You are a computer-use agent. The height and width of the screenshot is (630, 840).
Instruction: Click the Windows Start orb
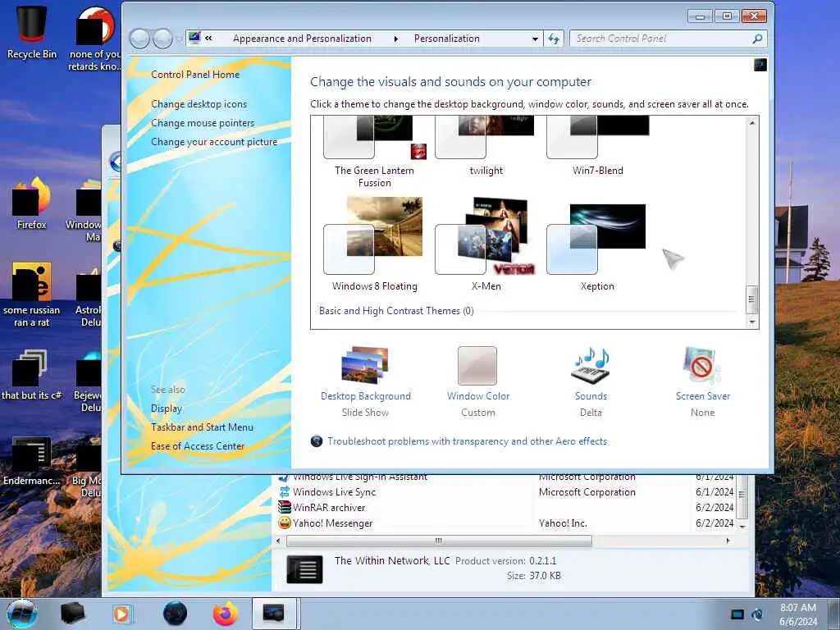pyautogui.click(x=22, y=614)
